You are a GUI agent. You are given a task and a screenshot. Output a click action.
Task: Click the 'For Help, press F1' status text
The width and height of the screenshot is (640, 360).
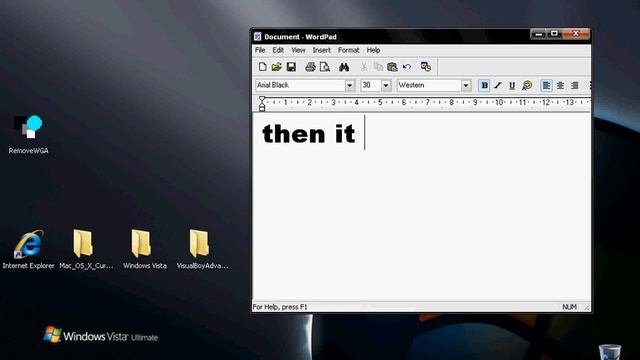[x=280, y=307]
